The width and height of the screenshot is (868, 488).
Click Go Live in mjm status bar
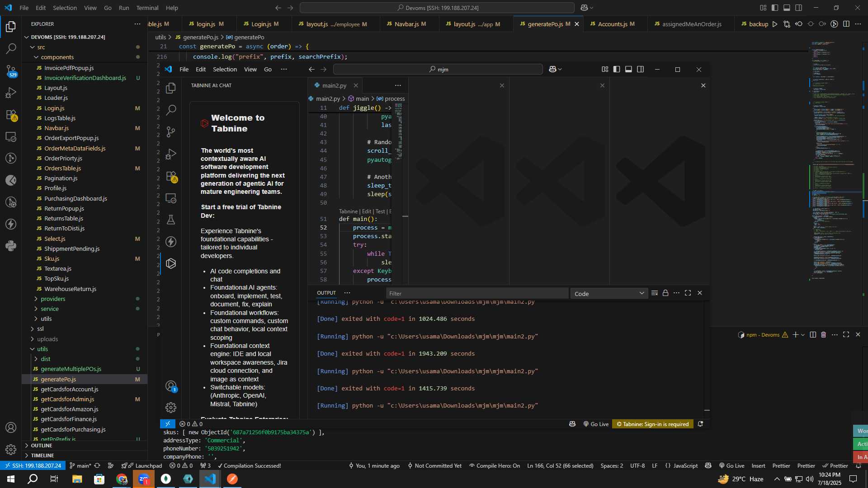pos(595,424)
